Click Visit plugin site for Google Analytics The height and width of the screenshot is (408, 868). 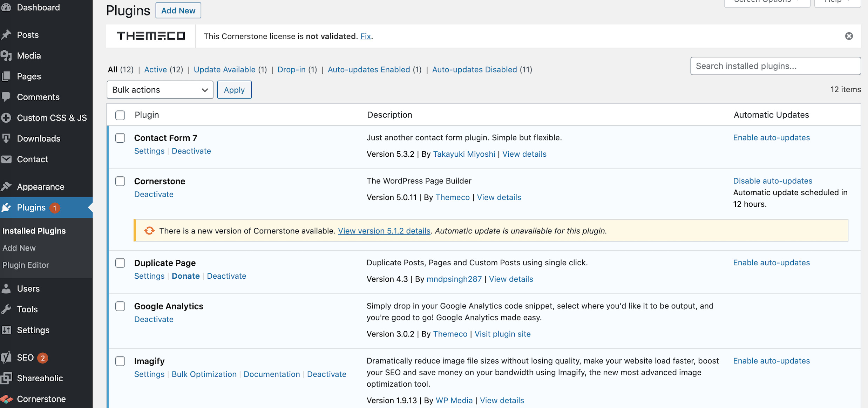click(503, 334)
